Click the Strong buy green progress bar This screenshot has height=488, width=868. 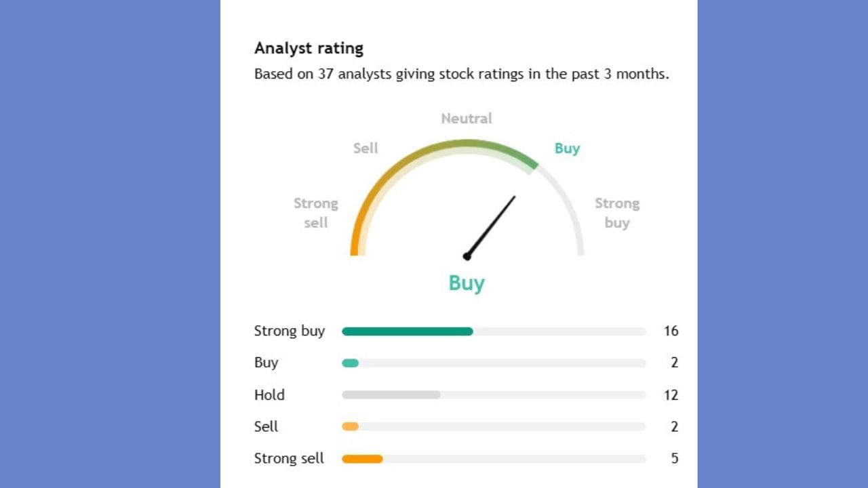tap(407, 331)
